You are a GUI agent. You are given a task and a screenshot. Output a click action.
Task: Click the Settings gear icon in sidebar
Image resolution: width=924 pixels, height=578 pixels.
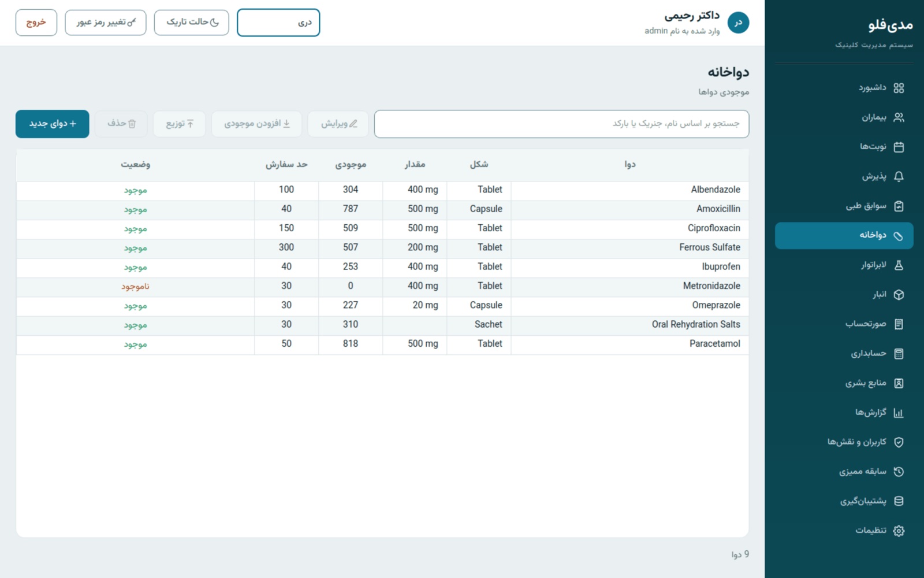pos(899,531)
